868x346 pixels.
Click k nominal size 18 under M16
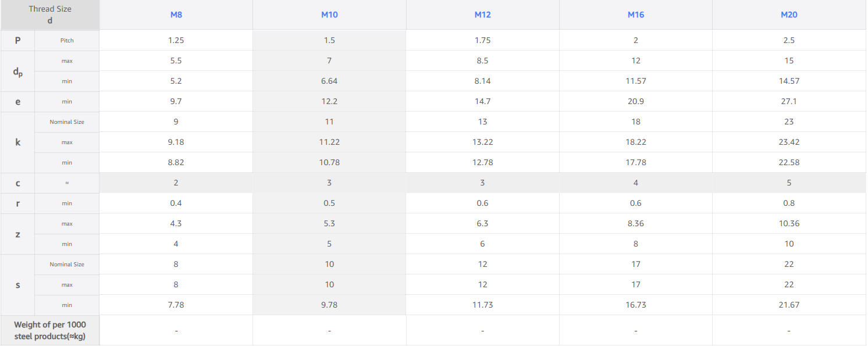coord(636,122)
